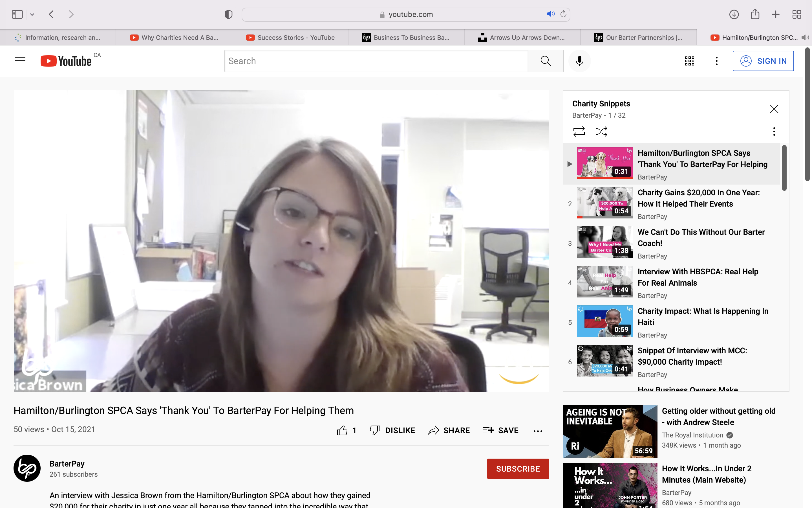This screenshot has height=508, width=812.
Task: Open the Charity Snippets playlist title
Action: [601, 104]
